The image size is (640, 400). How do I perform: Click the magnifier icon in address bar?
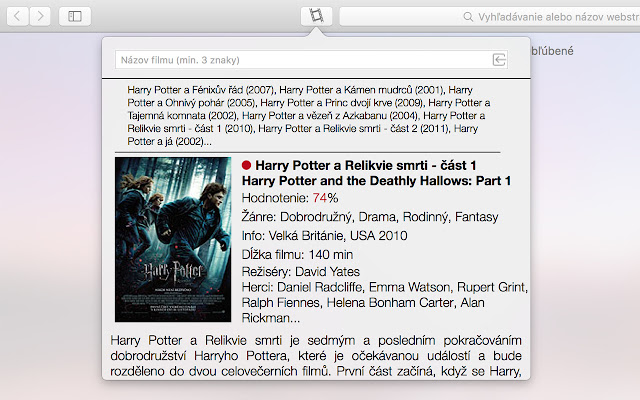click(x=468, y=17)
